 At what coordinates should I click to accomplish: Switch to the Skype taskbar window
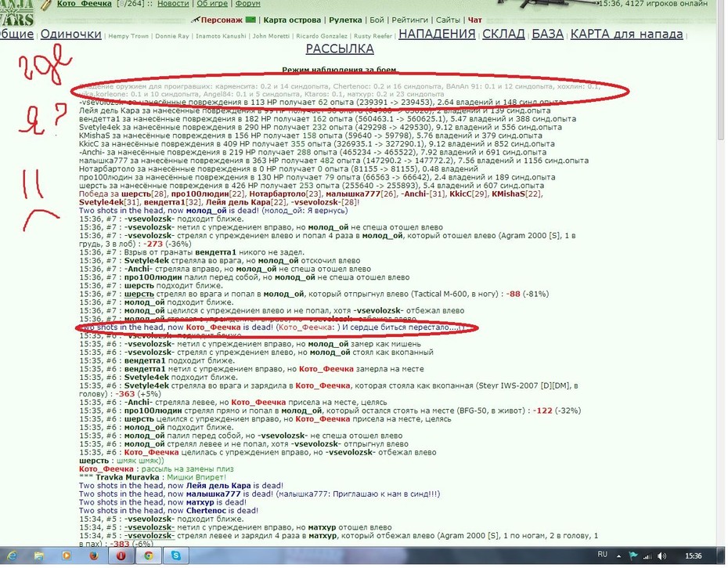[176, 555]
